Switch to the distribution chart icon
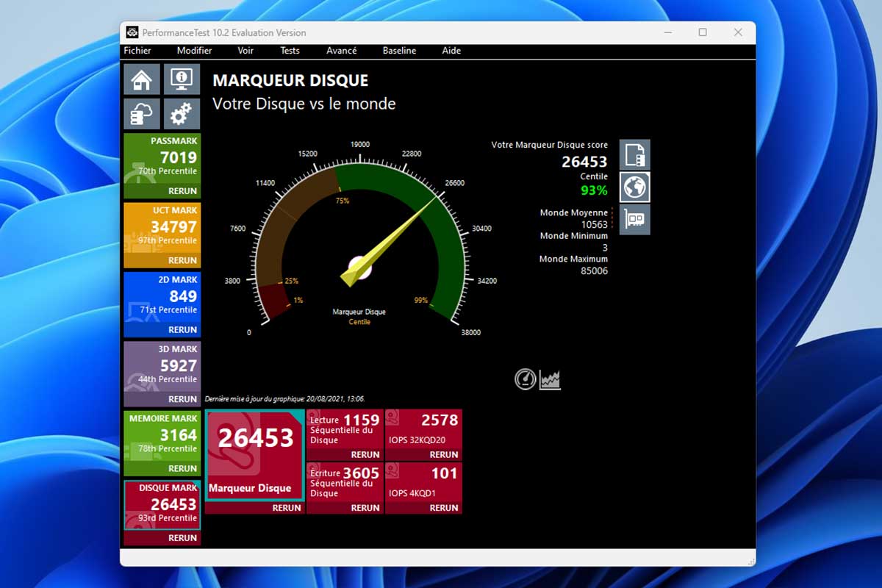The width and height of the screenshot is (882, 588). pyautogui.click(x=550, y=379)
